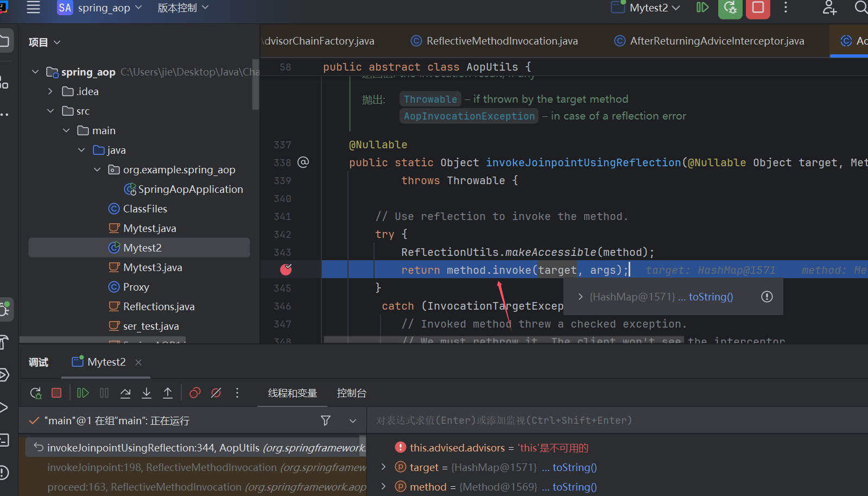
Task: Rerun Mytest2 from the debug toolbar
Action: (36, 393)
